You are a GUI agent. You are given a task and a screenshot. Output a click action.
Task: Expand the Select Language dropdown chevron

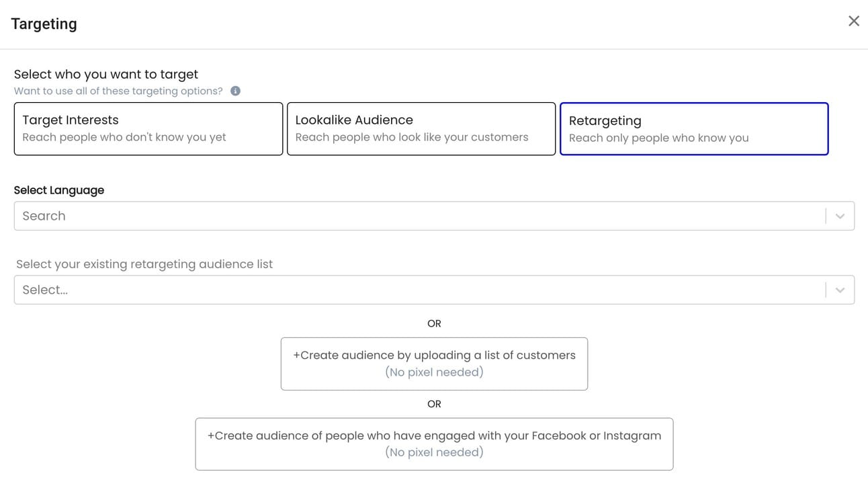840,216
